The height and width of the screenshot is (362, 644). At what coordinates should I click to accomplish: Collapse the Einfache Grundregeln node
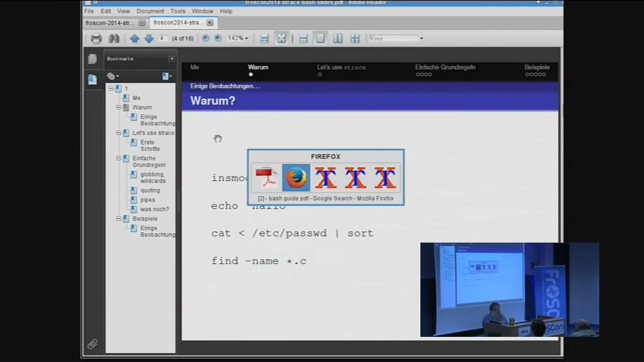pyautogui.click(x=119, y=158)
